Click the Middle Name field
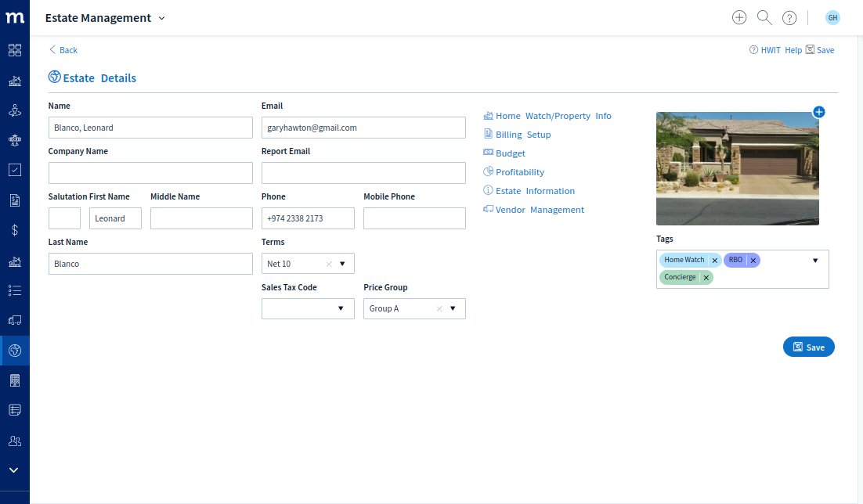 pos(201,218)
